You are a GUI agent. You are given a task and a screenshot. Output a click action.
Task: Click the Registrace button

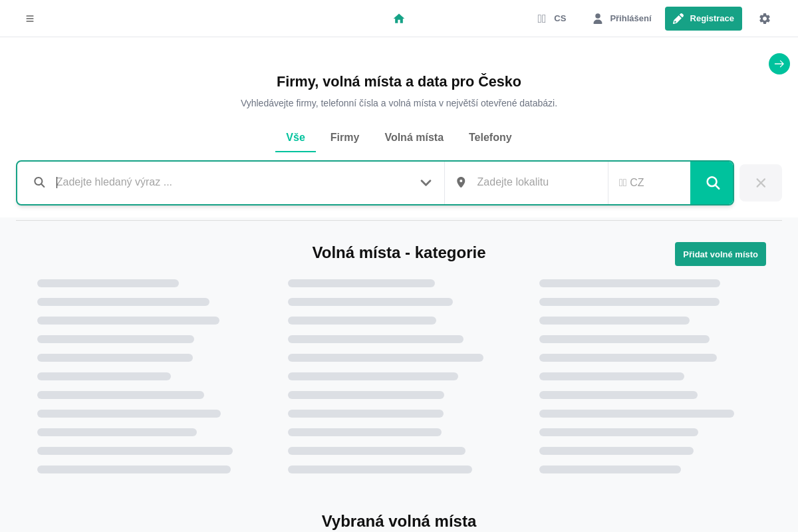704,19
